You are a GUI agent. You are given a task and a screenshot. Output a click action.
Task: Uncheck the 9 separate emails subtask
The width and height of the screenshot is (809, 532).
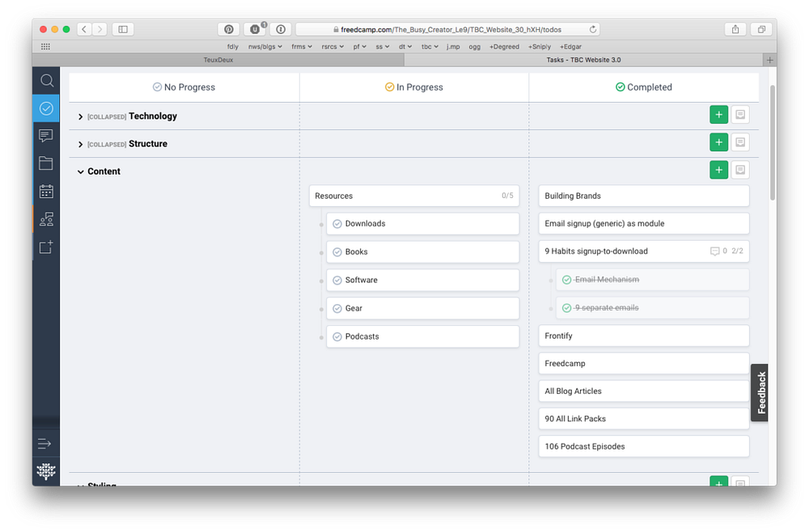[x=566, y=308]
